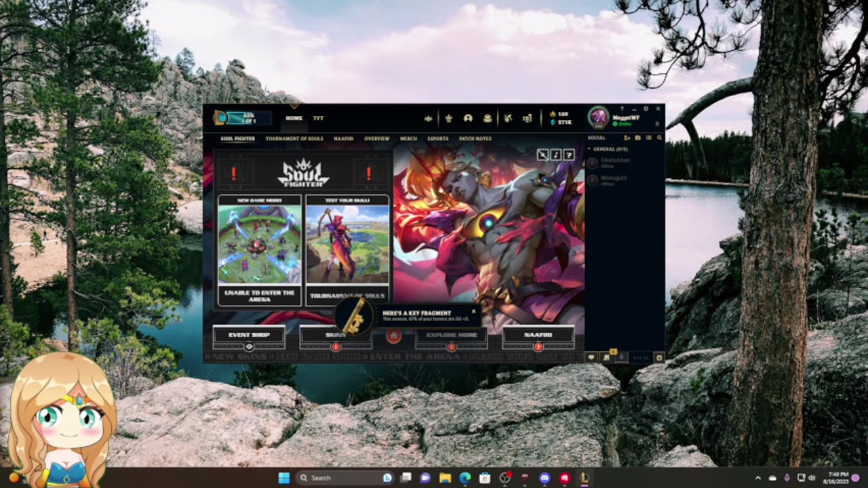Open Unable to Enter the Arena card

(x=260, y=249)
